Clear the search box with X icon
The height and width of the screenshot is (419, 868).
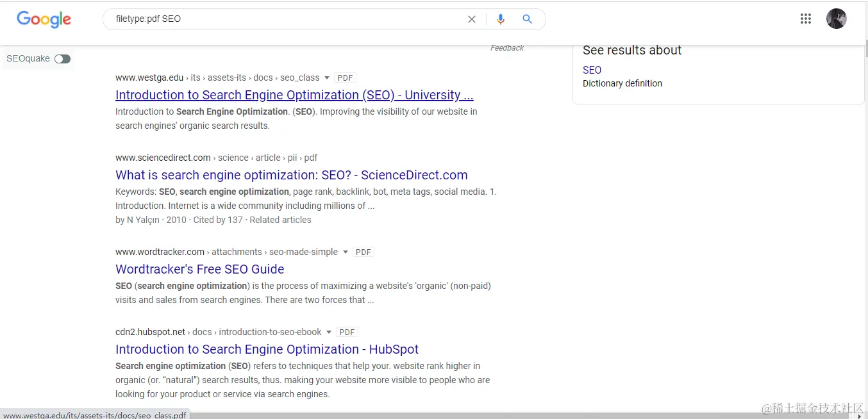coord(472,19)
